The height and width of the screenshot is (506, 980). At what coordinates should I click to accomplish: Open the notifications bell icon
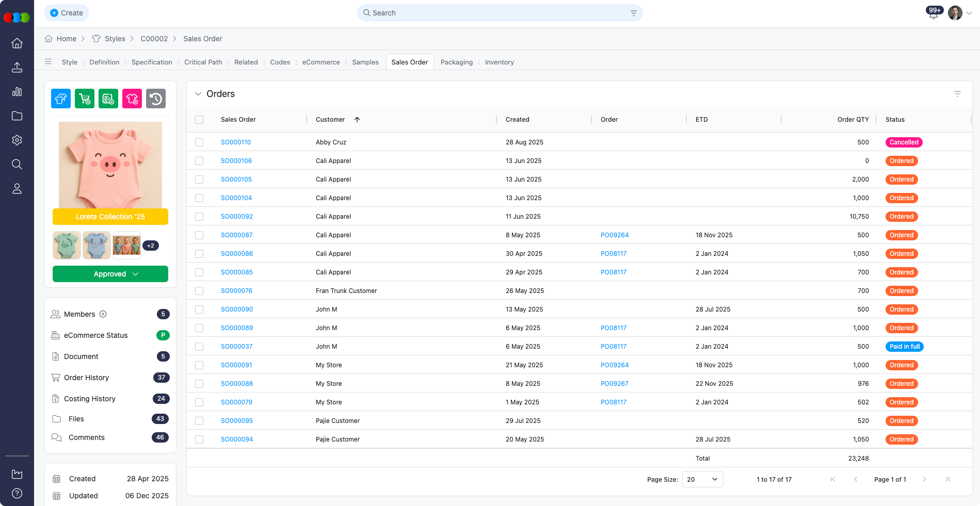(933, 13)
